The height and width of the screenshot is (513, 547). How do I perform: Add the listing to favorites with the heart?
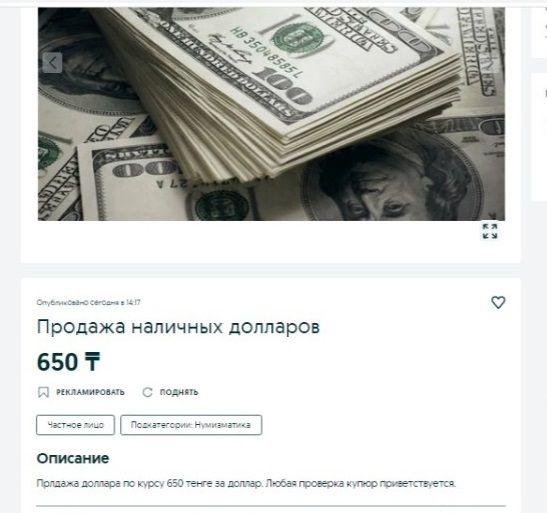(498, 302)
